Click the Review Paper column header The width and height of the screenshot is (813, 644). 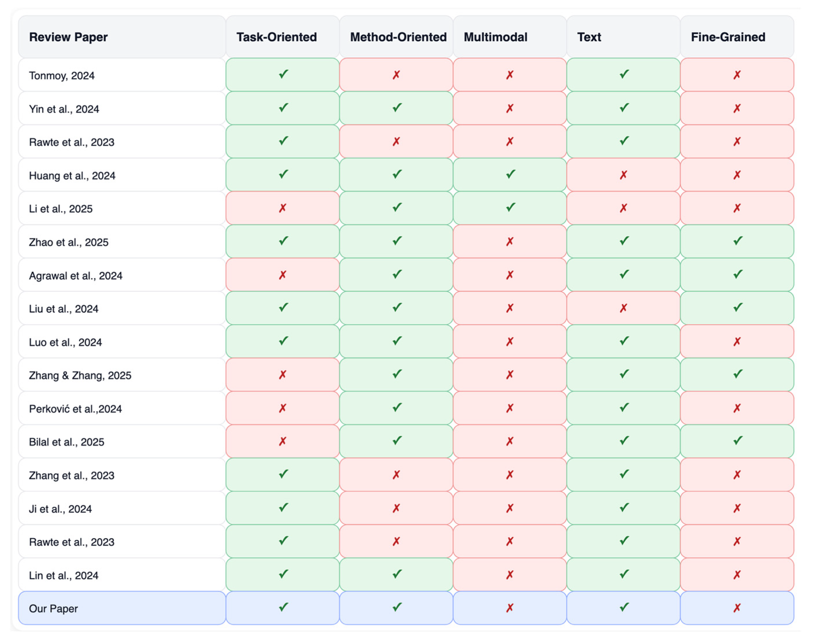pos(68,37)
